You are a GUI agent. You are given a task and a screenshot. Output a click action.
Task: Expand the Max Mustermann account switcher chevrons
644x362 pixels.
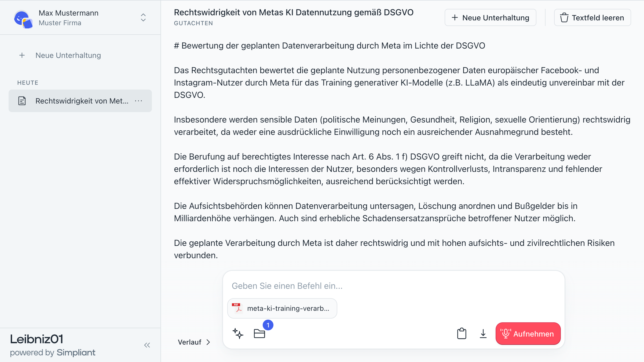tap(143, 18)
